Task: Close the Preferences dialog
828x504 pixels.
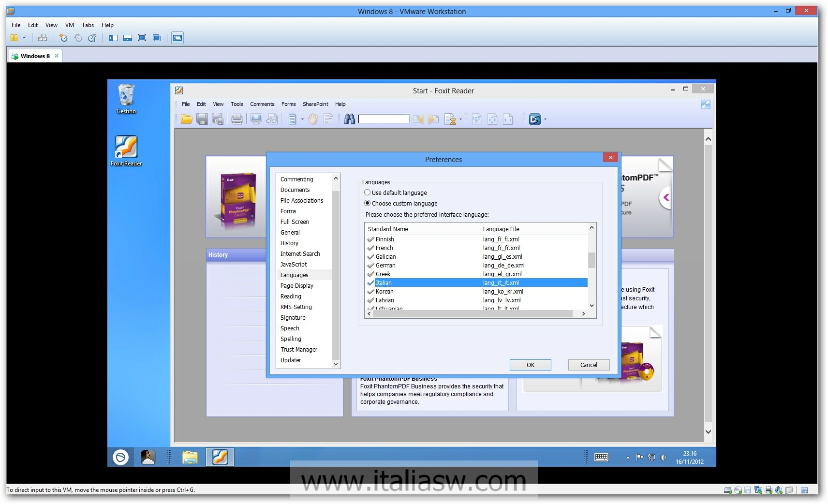Action: pos(610,158)
